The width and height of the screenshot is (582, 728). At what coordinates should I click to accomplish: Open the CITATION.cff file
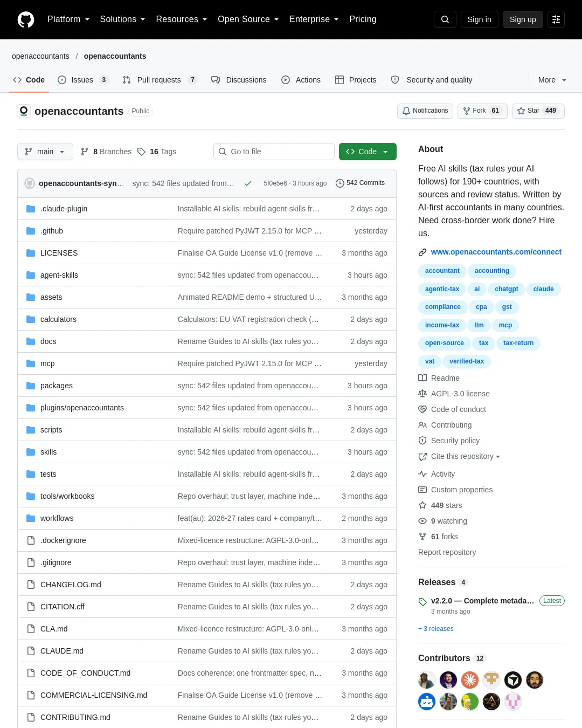tap(63, 607)
